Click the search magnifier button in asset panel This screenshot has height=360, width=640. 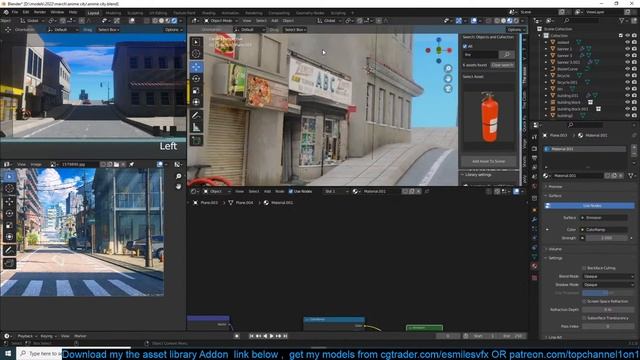[x=507, y=54]
